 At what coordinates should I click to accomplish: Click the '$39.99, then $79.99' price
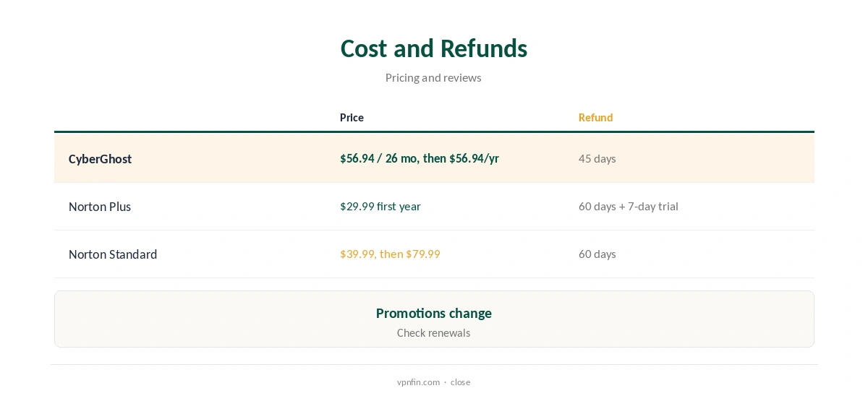(x=390, y=254)
